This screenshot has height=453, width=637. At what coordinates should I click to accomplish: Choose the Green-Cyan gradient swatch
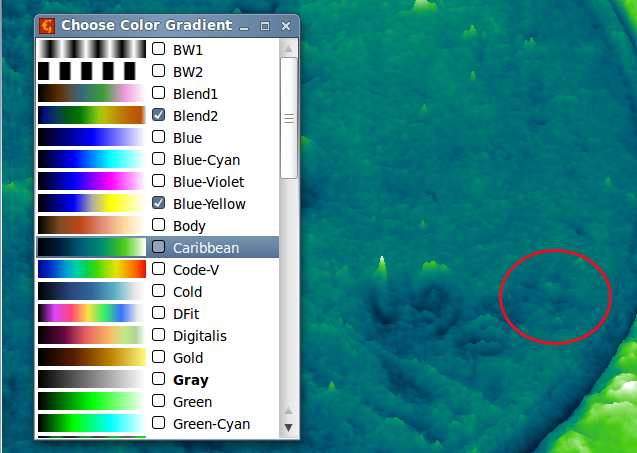coord(92,423)
